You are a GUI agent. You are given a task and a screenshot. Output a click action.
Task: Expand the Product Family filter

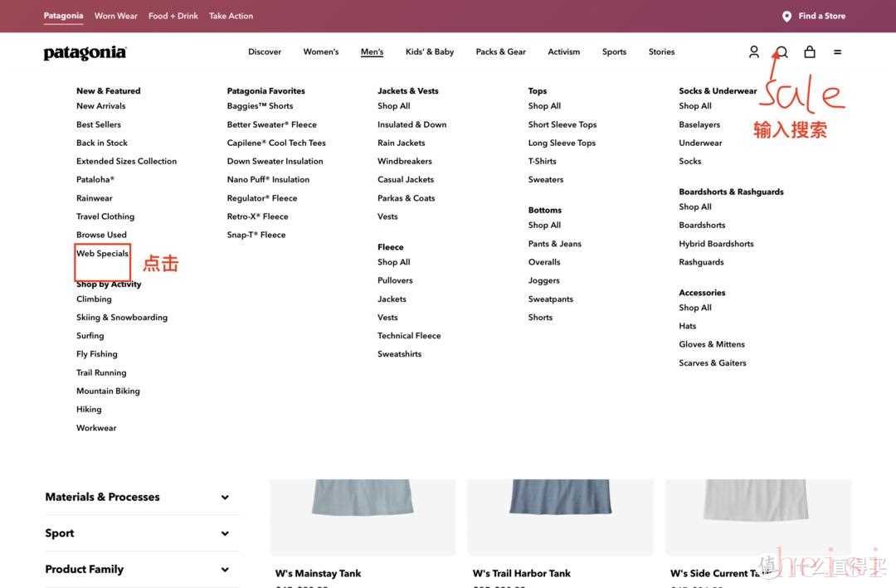click(x=137, y=569)
